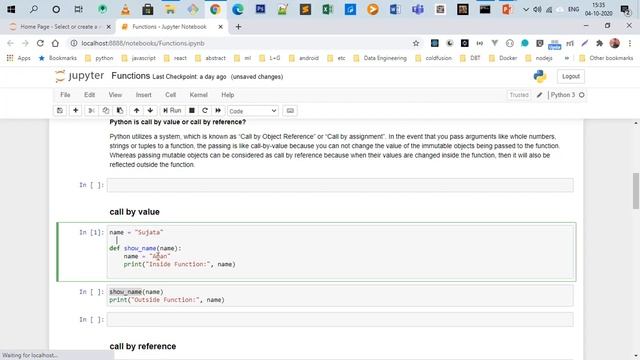Open Other bookmarks folder

click(x=606, y=58)
